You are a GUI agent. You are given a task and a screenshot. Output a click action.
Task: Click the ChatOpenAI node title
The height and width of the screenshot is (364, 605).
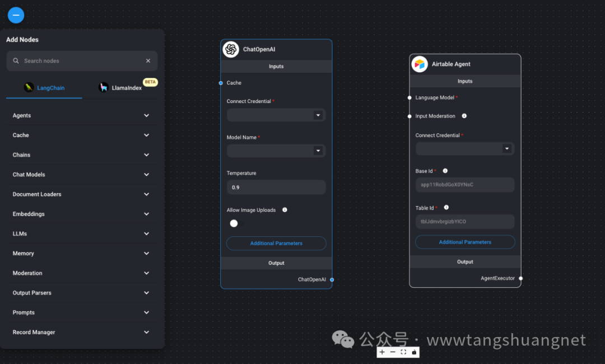point(259,49)
